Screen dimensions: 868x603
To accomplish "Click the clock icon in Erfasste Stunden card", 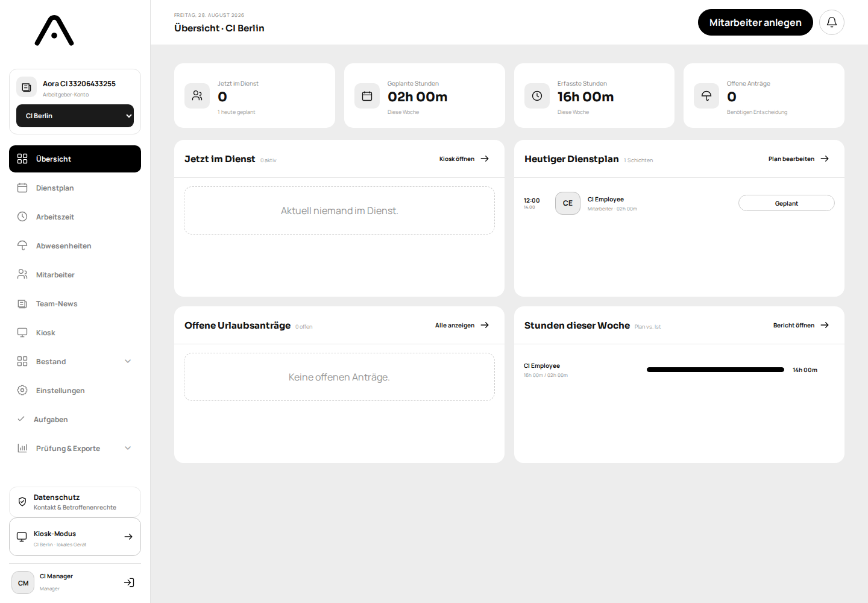I will pyautogui.click(x=537, y=96).
